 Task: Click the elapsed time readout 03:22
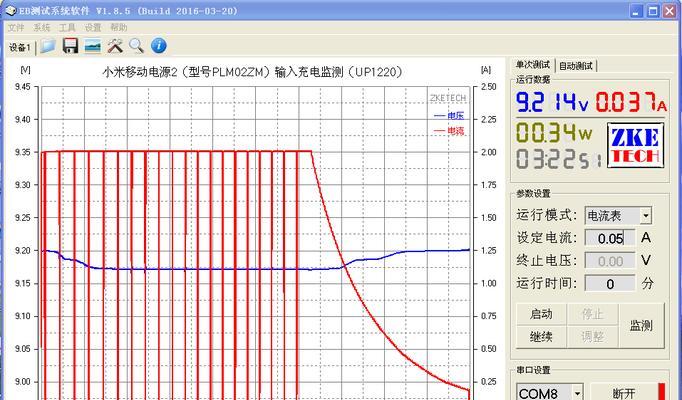558,159
